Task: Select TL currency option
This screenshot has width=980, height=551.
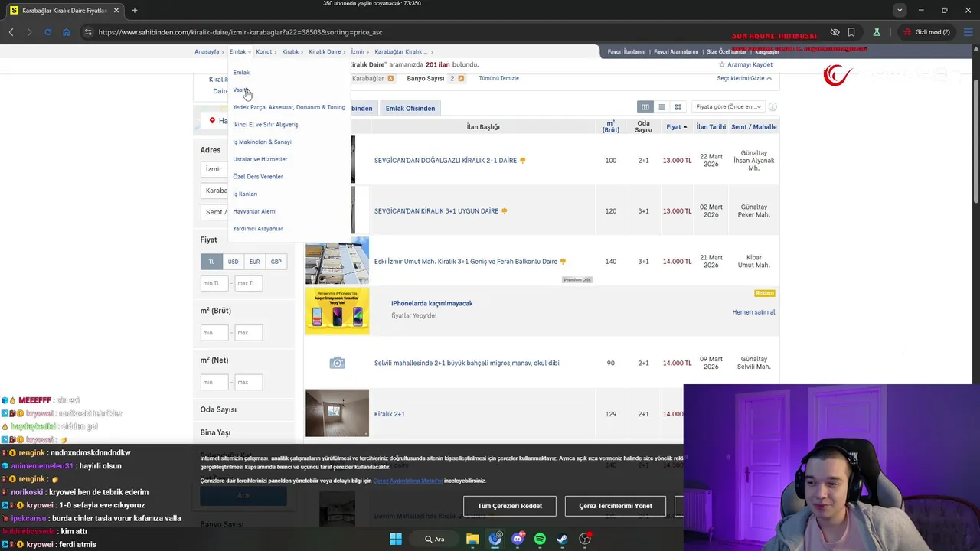Action: click(x=211, y=262)
